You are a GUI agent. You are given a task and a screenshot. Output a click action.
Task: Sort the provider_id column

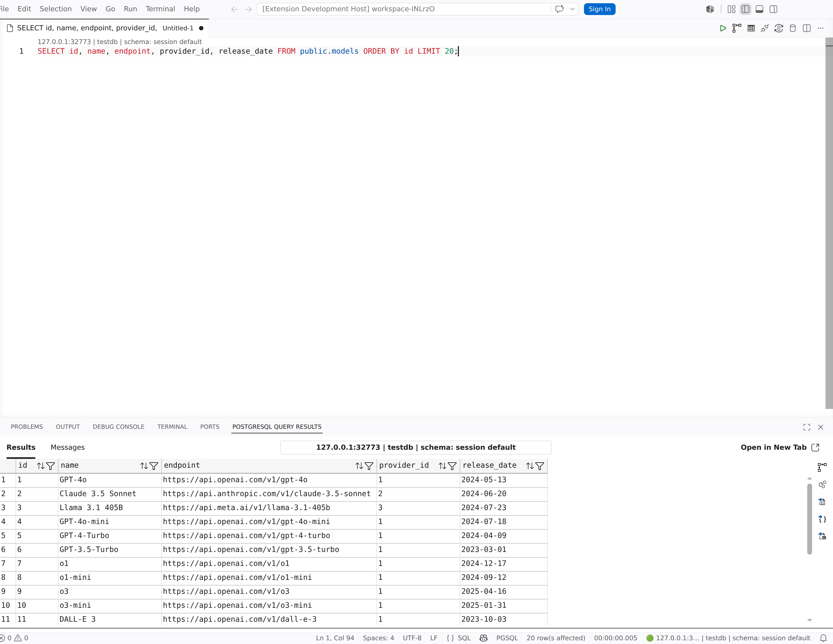pyautogui.click(x=443, y=466)
